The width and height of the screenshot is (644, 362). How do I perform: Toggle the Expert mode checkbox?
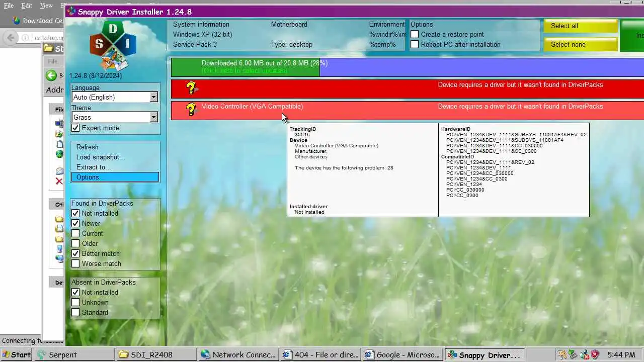[x=75, y=128]
